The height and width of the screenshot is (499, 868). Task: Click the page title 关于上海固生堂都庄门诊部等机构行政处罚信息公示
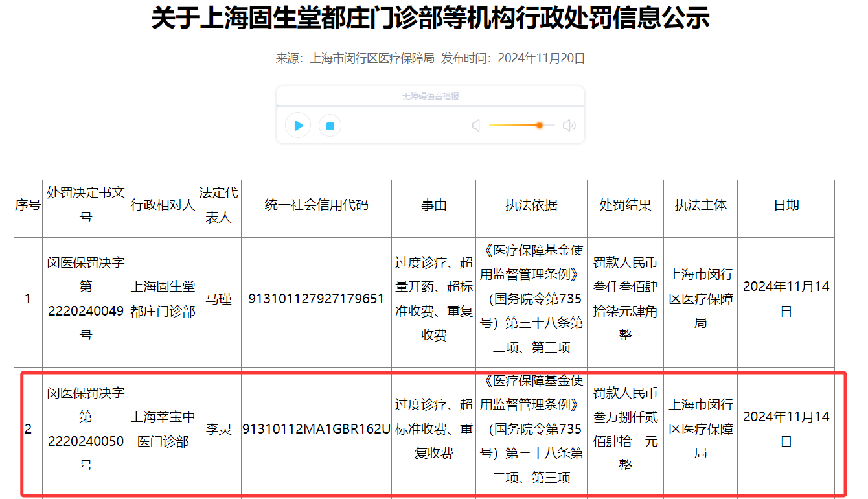[x=430, y=17]
